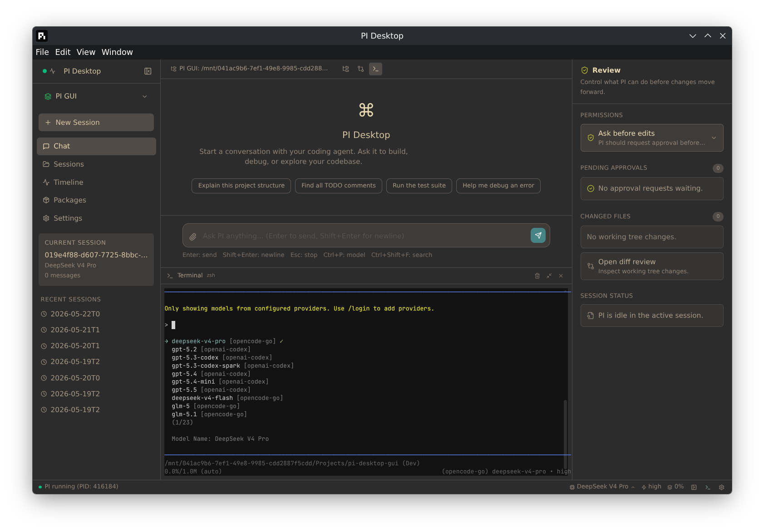Click the Terminal zsh tab label
The width and height of the screenshot is (764, 532).
click(191, 276)
